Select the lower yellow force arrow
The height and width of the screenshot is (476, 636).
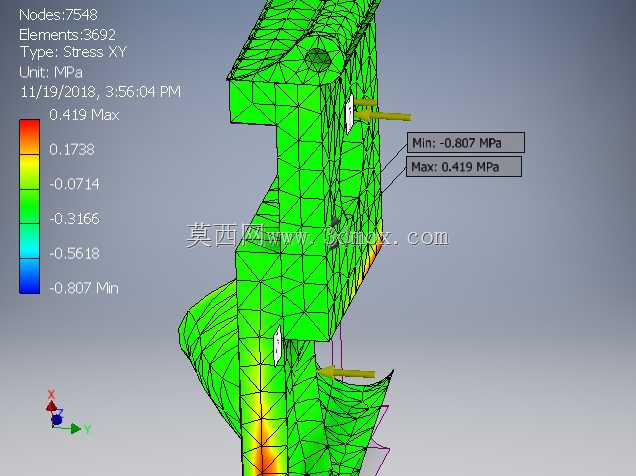347,372
